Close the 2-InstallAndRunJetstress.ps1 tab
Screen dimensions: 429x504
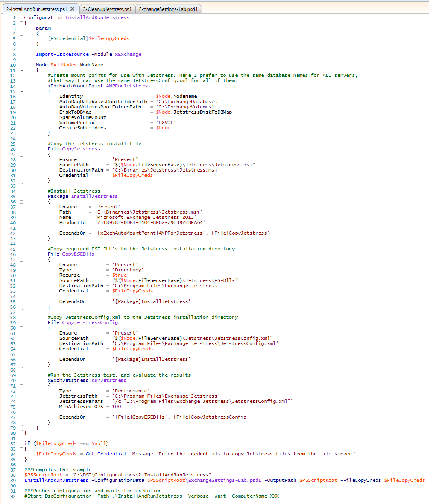pyautogui.click(x=72, y=9)
